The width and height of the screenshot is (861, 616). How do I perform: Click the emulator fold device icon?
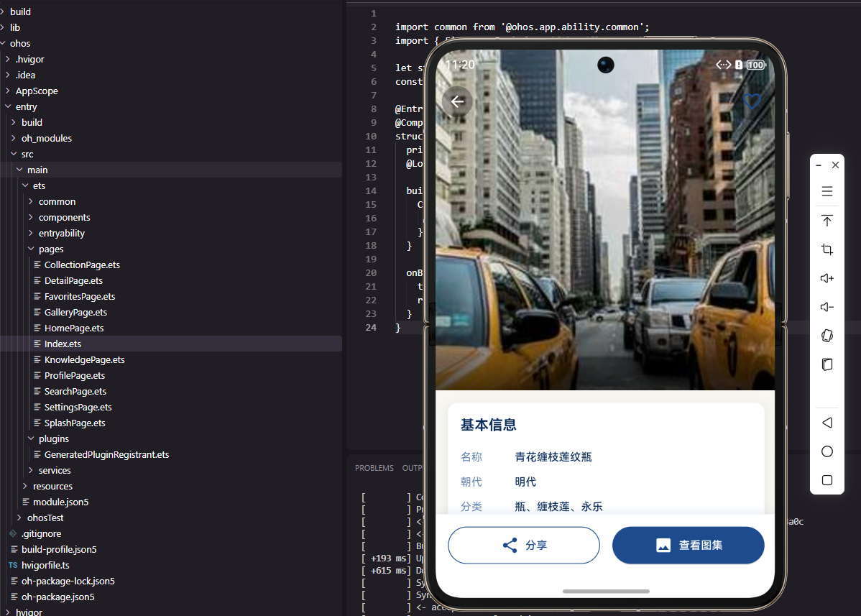point(827,364)
